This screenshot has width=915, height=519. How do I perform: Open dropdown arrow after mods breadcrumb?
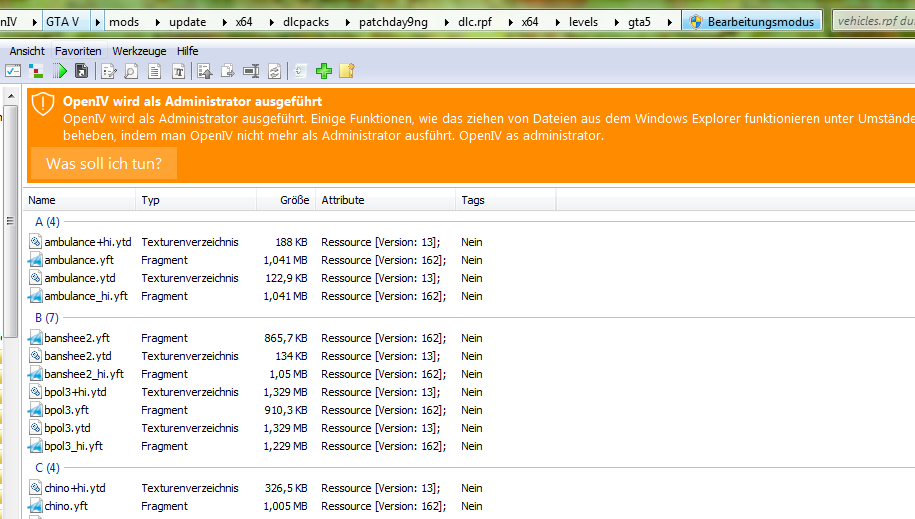[158, 22]
